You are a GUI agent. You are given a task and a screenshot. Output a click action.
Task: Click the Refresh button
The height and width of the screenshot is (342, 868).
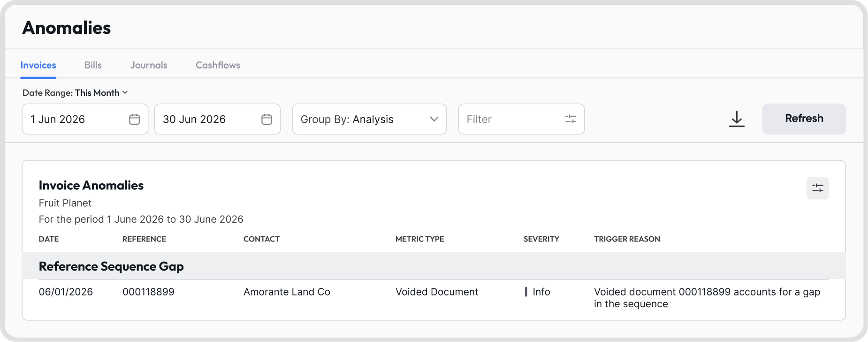[x=804, y=119]
